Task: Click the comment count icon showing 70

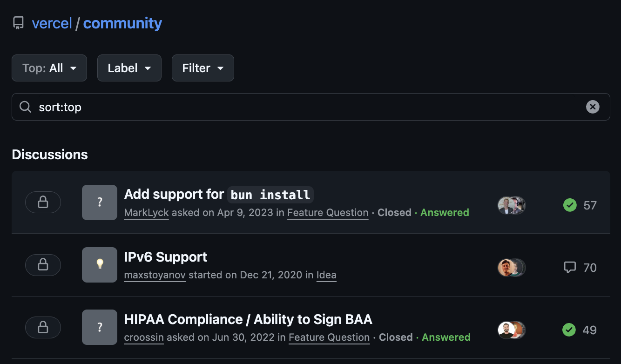Action: (x=570, y=268)
